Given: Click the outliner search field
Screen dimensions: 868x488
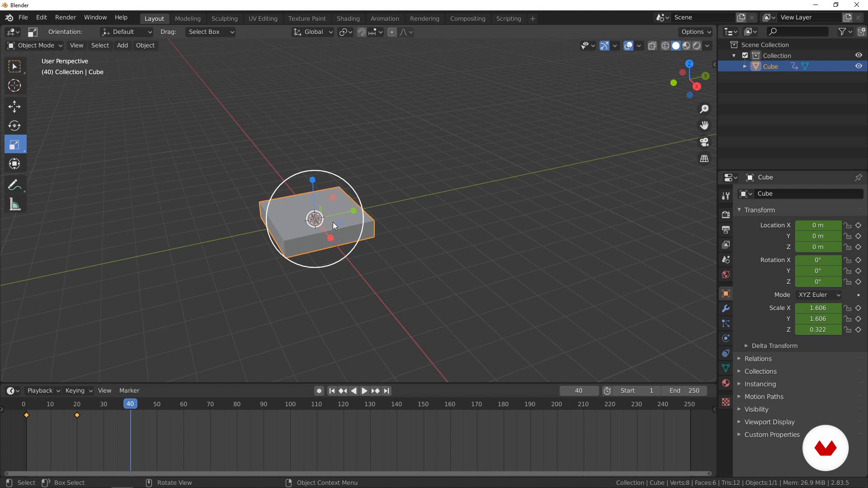Looking at the screenshot, I should pyautogui.click(x=798, y=31).
